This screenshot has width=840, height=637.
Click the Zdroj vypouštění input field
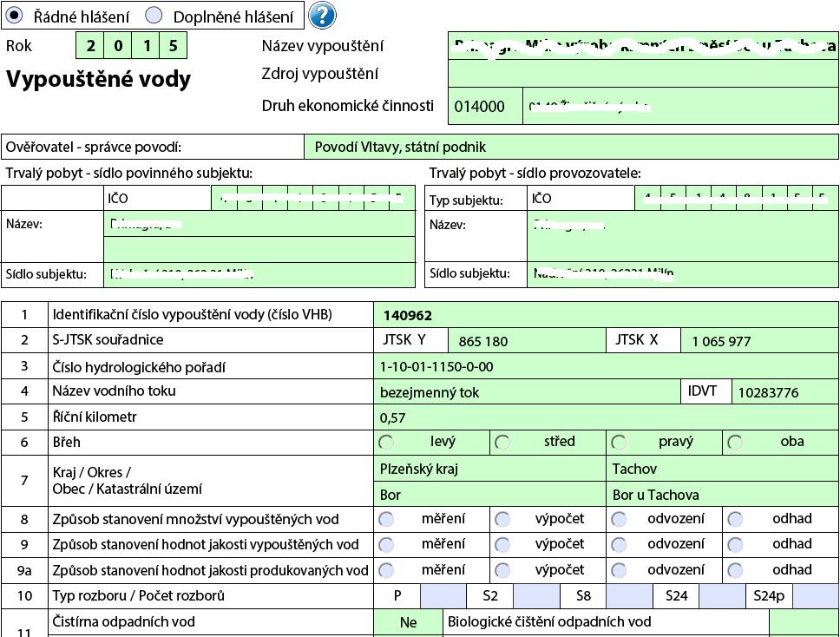[x=643, y=74]
